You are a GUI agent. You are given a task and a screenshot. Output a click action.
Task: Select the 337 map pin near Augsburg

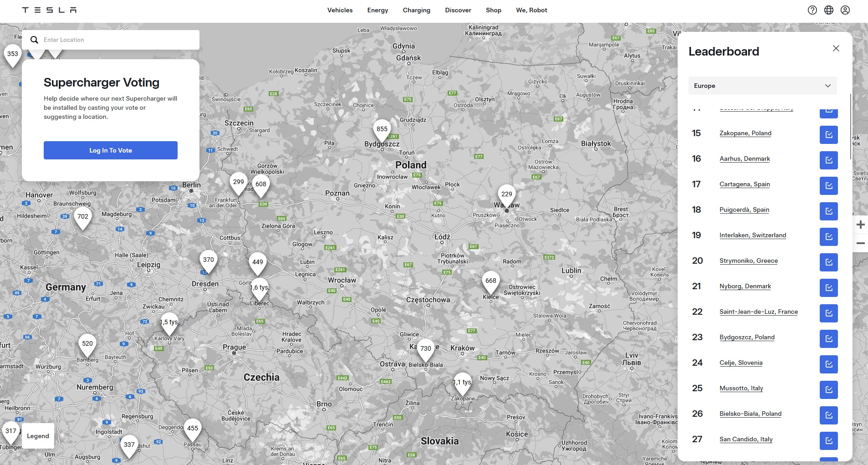[x=129, y=445]
